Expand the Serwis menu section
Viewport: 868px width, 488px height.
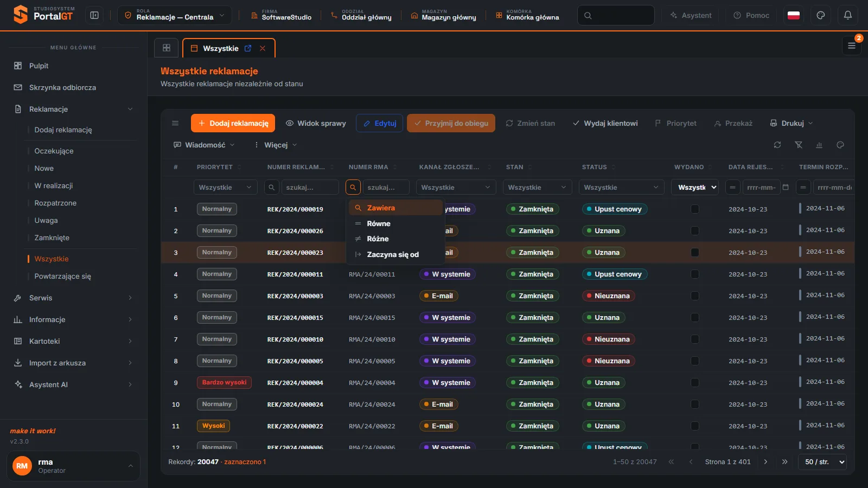click(73, 298)
